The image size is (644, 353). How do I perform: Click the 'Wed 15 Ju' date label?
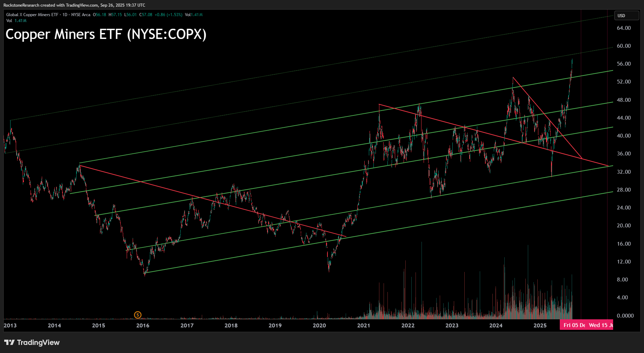point(600,325)
